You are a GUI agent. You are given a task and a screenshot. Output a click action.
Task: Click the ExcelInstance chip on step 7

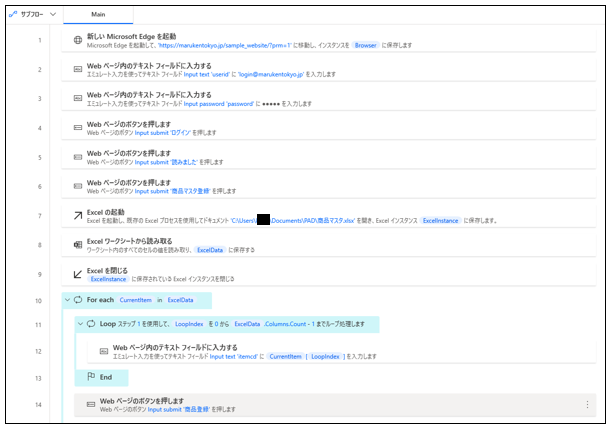coord(440,221)
